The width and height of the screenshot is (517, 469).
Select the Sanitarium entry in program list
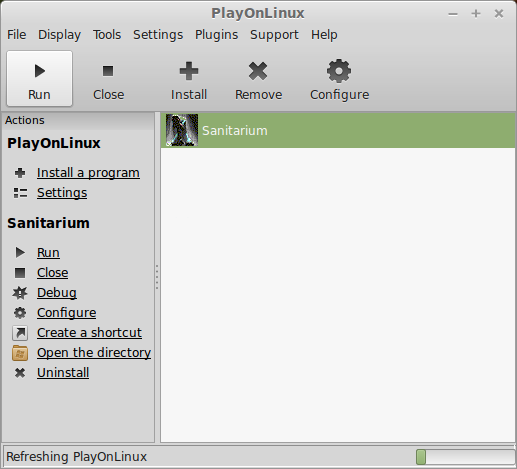pos(338,130)
